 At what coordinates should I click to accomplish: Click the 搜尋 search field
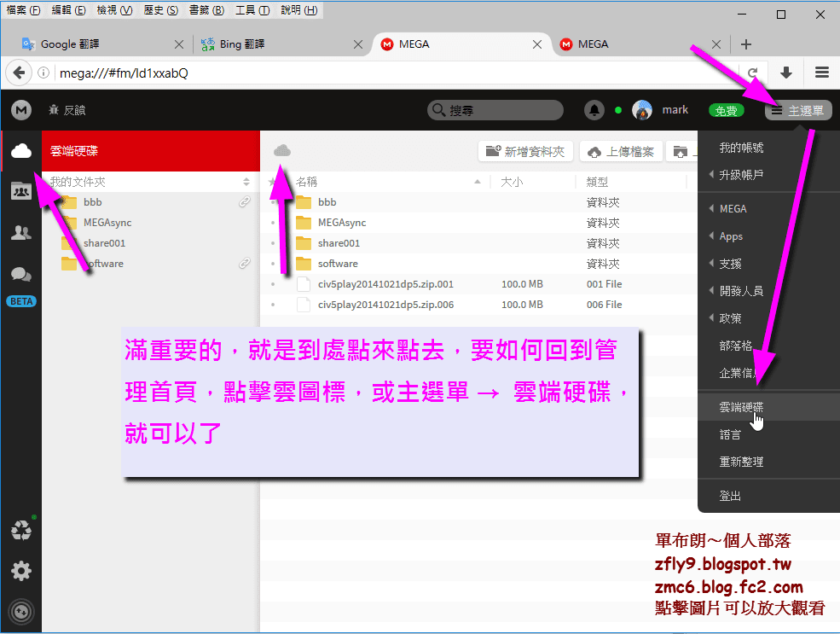pos(495,110)
